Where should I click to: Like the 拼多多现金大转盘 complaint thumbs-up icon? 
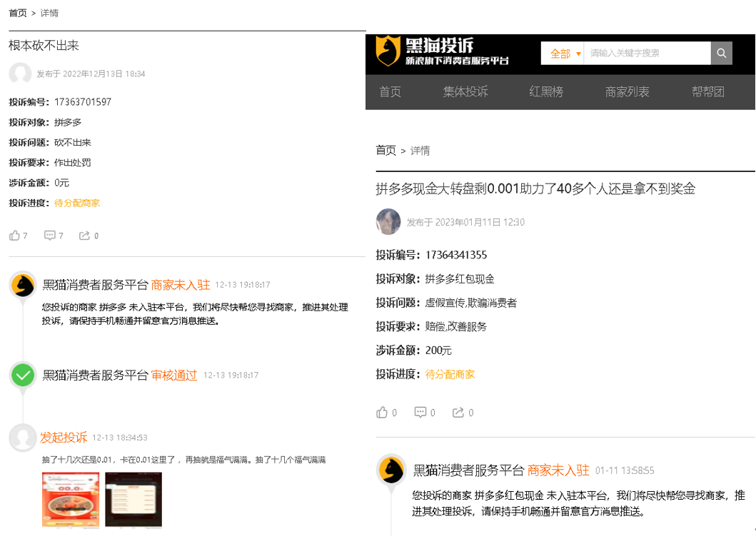pyautogui.click(x=382, y=412)
